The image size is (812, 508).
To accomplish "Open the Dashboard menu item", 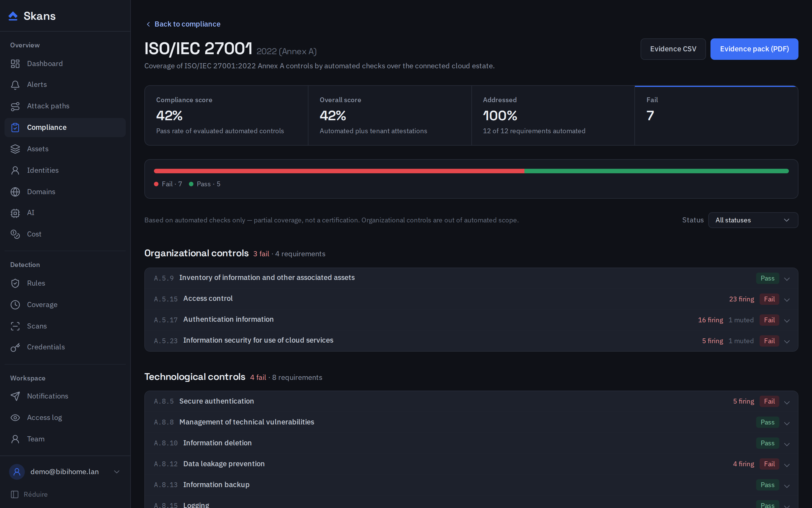I will click(65, 63).
